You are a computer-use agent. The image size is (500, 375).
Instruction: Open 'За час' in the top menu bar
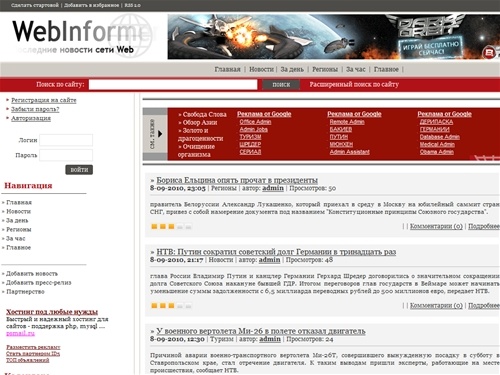pyautogui.click(x=356, y=69)
